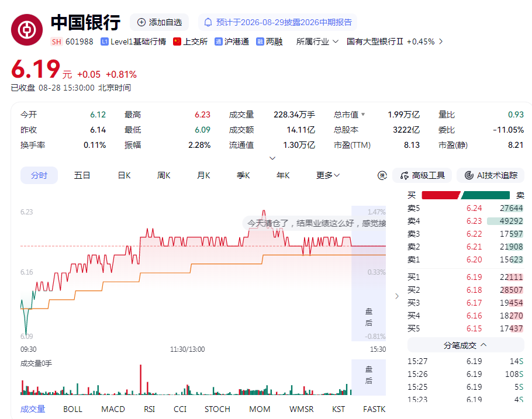This screenshot has height=419, width=532.
Task: Click 卖3 price 6.22
Action: [x=474, y=234]
